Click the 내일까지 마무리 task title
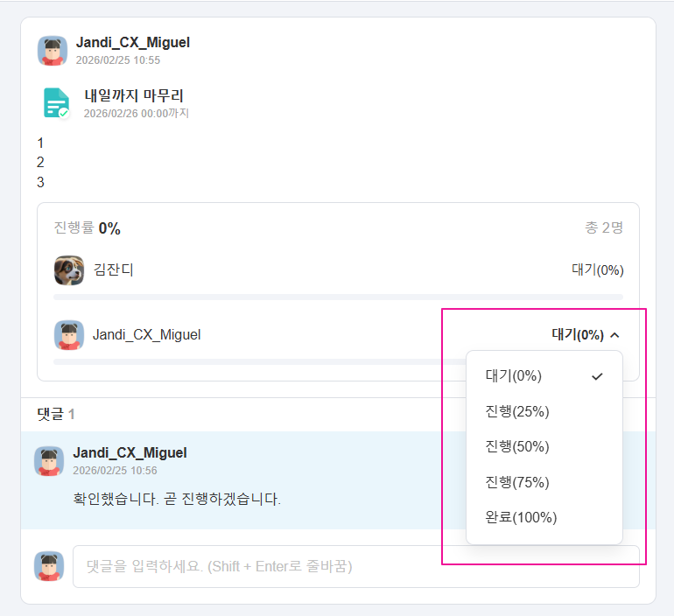The width and height of the screenshot is (674, 616). (134, 95)
